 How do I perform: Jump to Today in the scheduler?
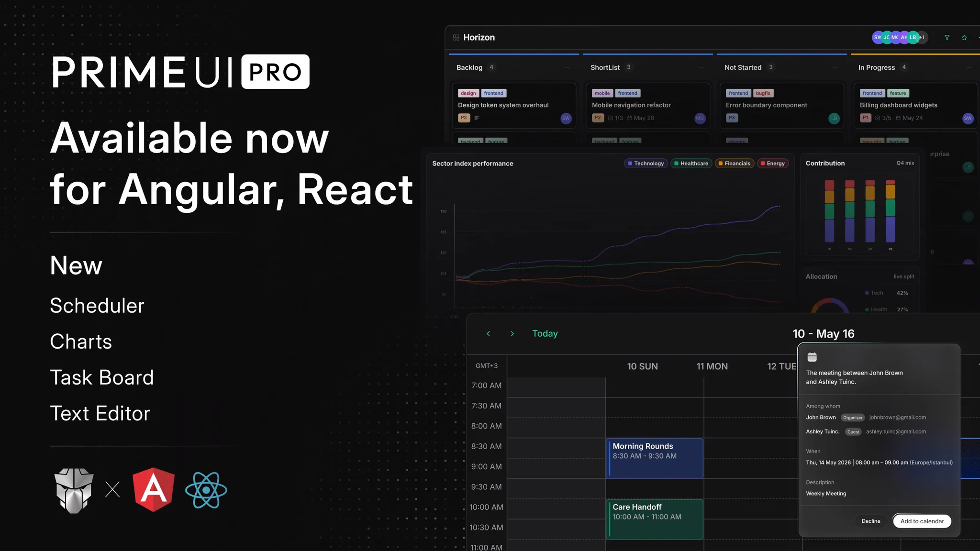545,334
